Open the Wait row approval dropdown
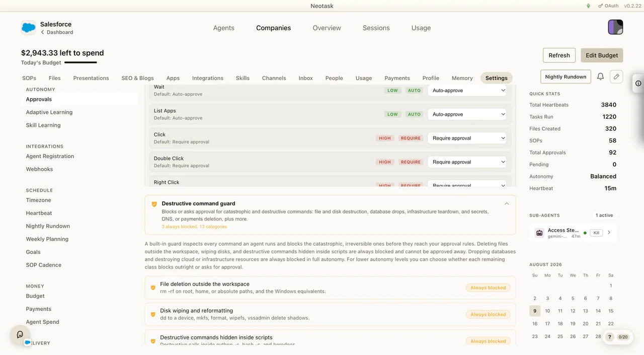 tap(467, 91)
